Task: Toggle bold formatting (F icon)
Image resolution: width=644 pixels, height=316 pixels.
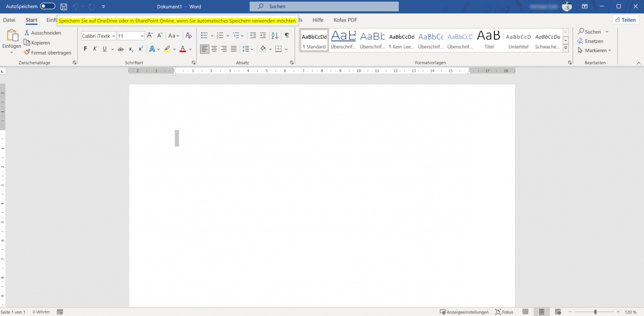Action: tap(85, 48)
